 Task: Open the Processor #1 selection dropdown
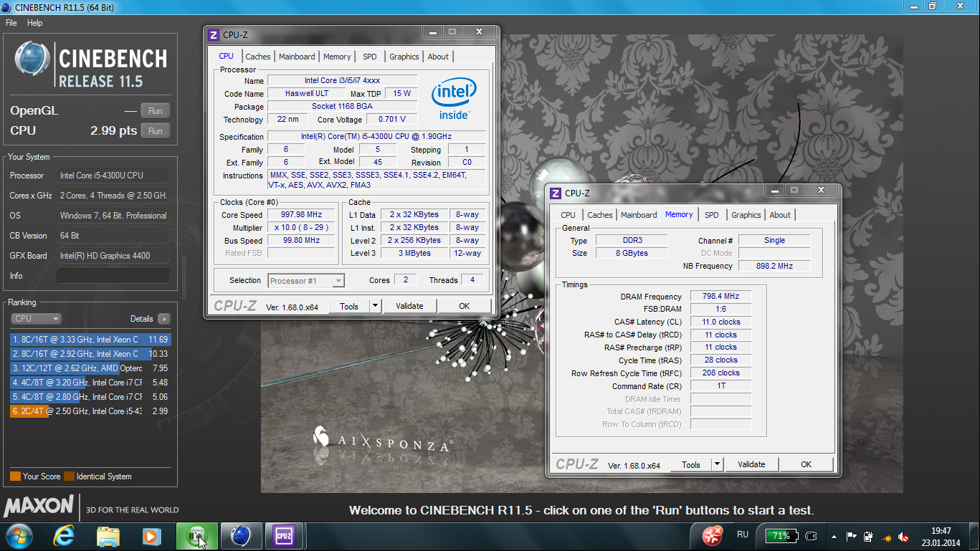click(x=306, y=281)
